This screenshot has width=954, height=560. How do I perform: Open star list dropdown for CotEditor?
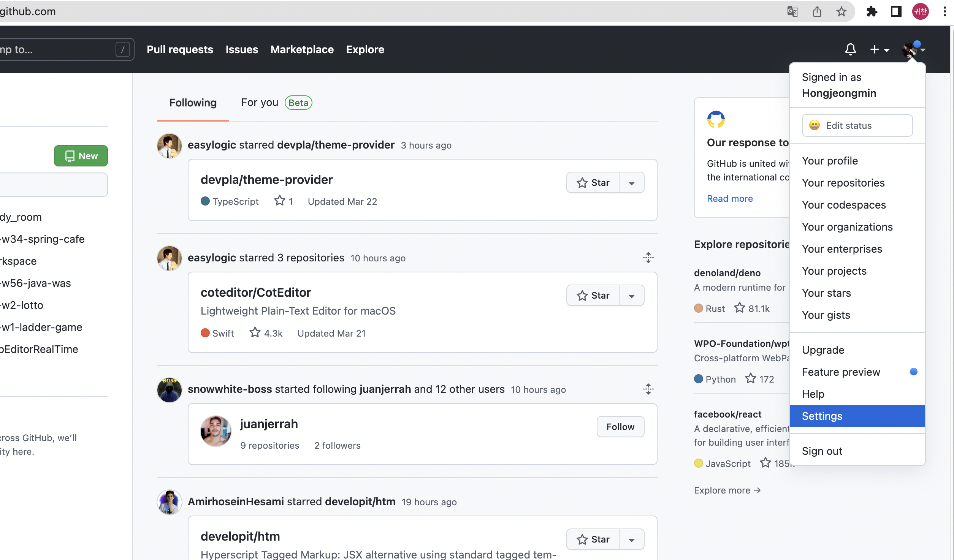click(631, 296)
